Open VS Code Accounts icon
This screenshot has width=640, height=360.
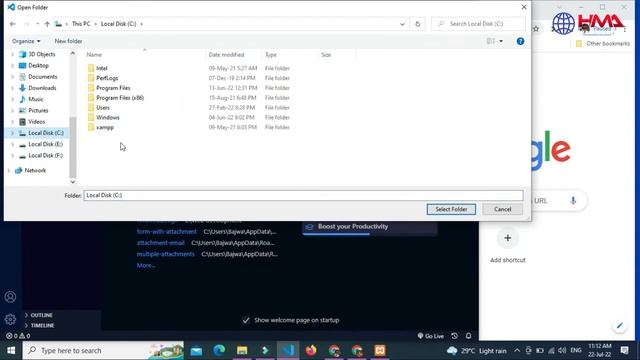click(10, 297)
